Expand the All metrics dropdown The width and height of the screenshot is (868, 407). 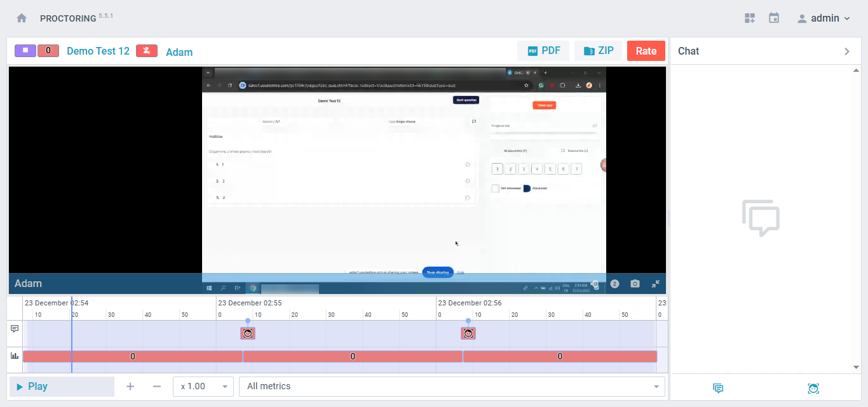[x=452, y=387]
